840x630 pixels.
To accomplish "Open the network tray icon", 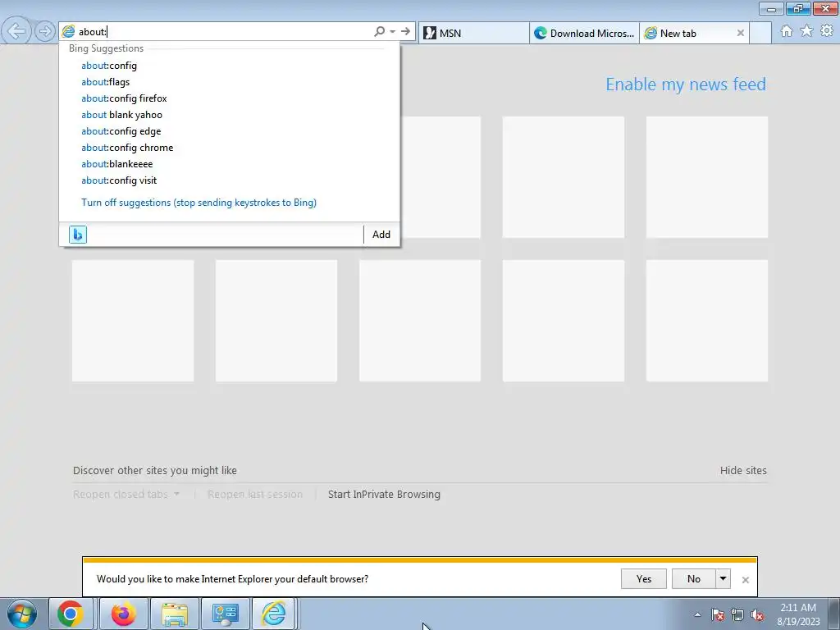I will coord(737,614).
